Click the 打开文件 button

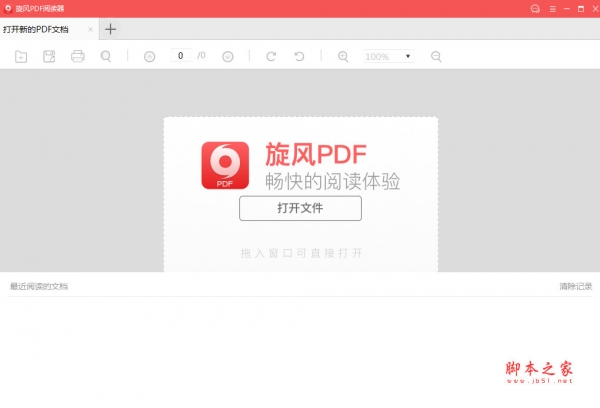[300, 208]
